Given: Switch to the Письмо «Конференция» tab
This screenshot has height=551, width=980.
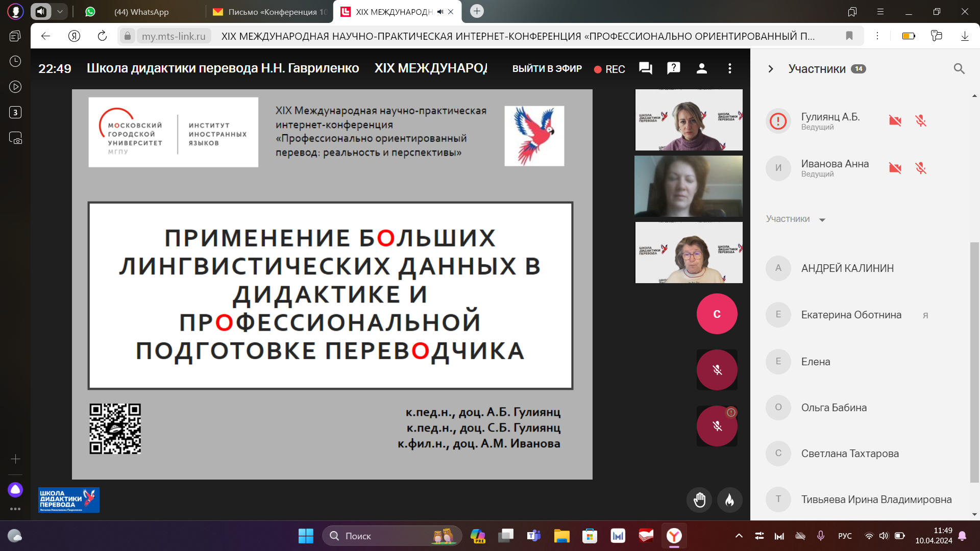Looking at the screenshot, I should 271,12.
